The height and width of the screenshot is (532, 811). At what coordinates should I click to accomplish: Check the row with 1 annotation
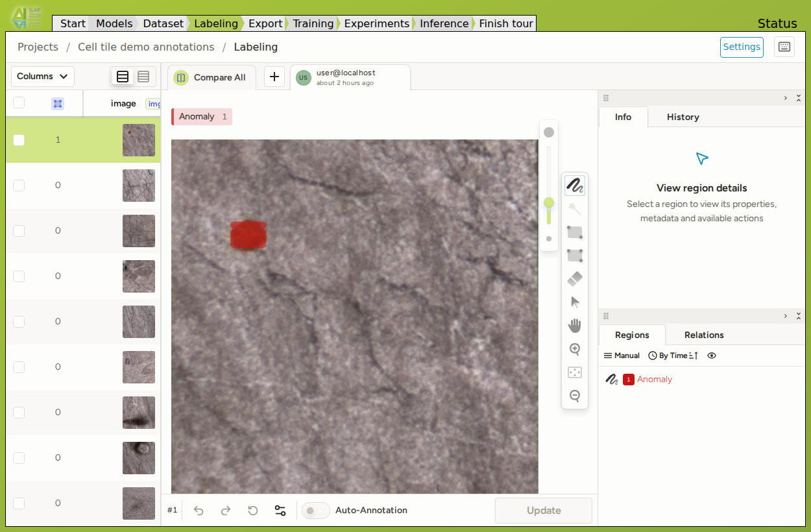[x=19, y=140]
